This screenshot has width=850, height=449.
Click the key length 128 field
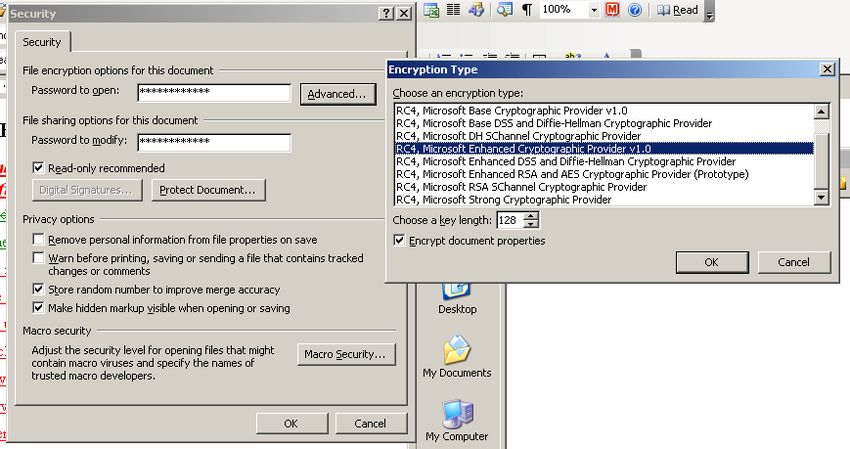click(510, 220)
